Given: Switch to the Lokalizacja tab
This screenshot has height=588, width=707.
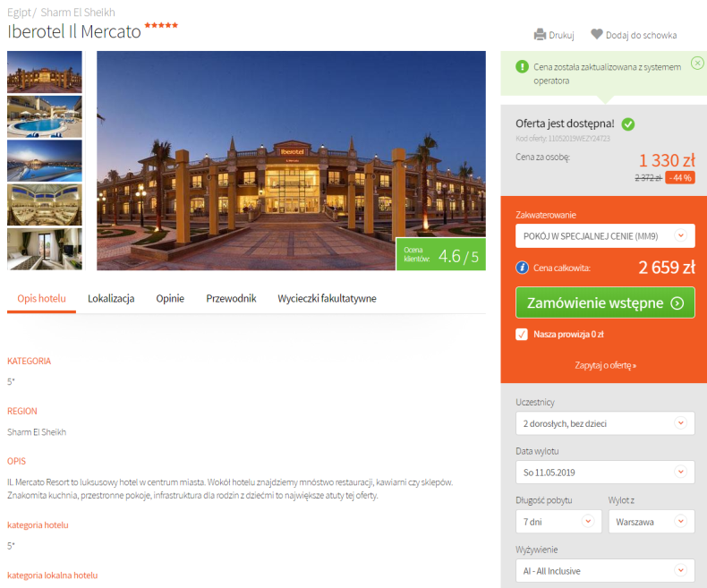Looking at the screenshot, I should point(111,299).
